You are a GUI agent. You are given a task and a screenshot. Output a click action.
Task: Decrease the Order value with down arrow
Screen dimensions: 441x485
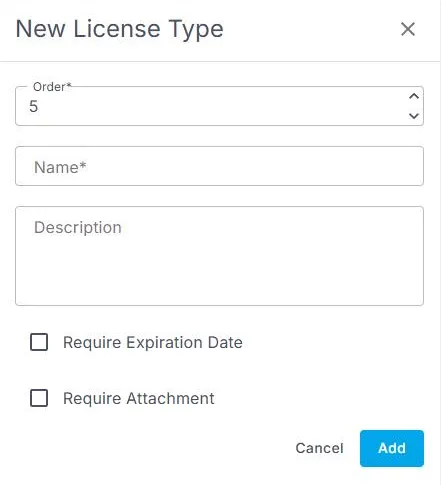coord(414,116)
